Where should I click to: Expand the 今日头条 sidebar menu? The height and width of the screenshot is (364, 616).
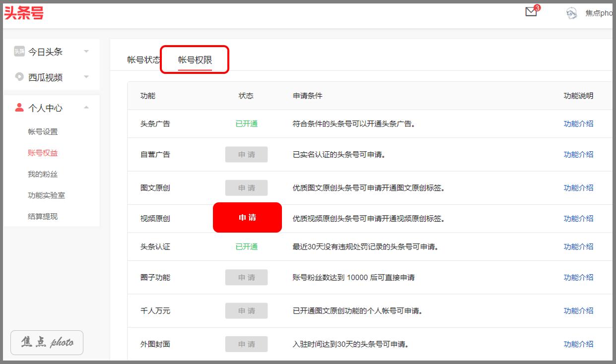pos(86,51)
